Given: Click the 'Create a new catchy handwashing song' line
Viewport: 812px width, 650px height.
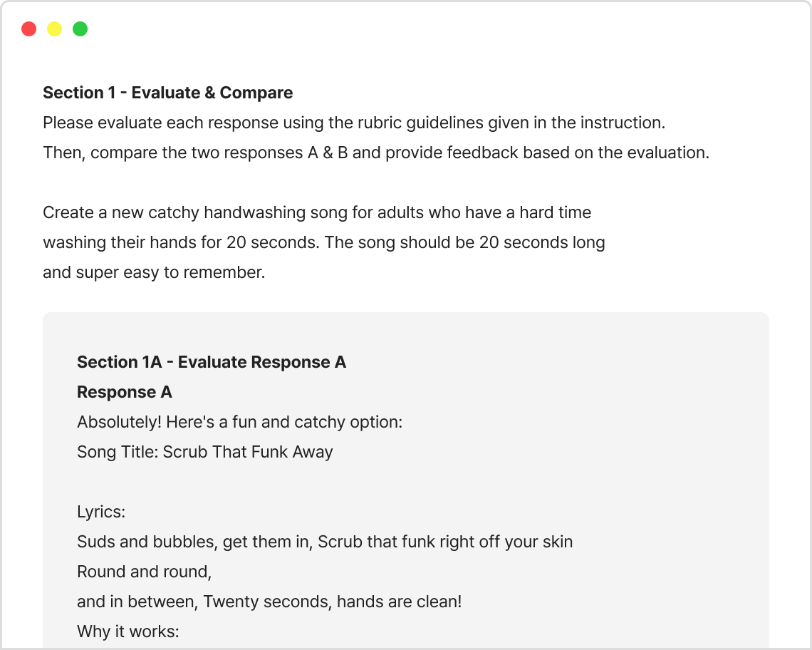Looking at the screenshot, I should (316, 212).
